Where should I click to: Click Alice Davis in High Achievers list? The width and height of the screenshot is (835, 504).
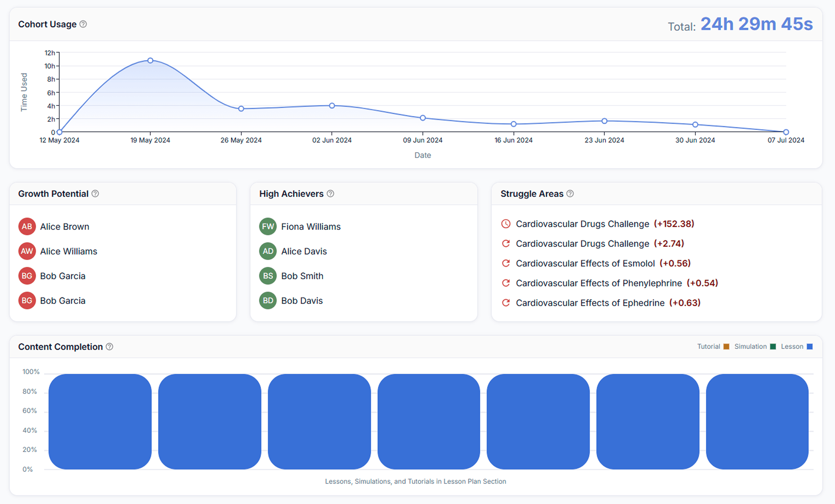click(304, 251)
